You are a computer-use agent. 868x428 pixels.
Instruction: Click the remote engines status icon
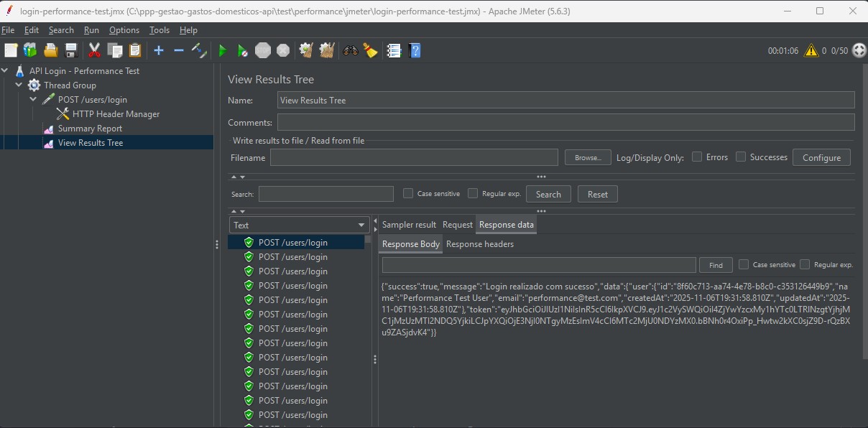(x=859, y=50)
